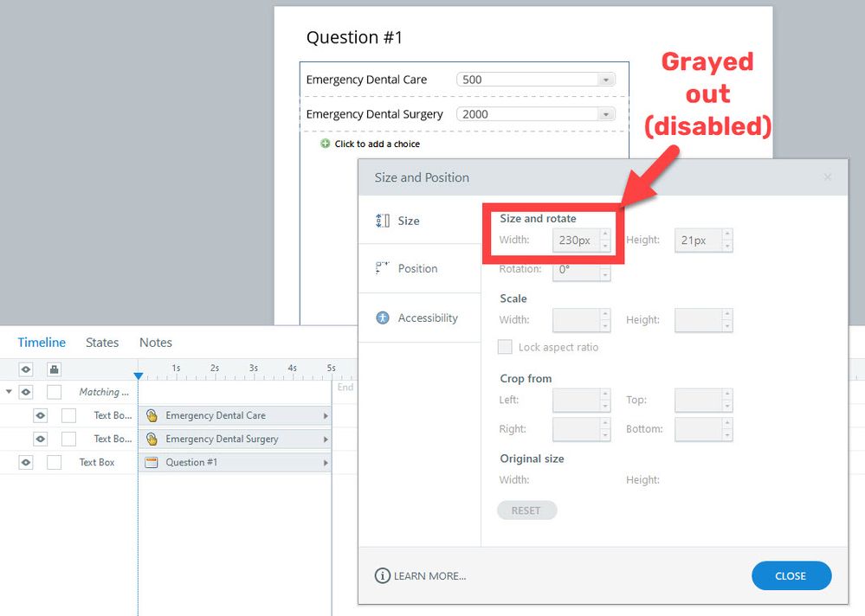Collapse the Matching group triangle
Viewport: 865px width, 616px height.
9,392
